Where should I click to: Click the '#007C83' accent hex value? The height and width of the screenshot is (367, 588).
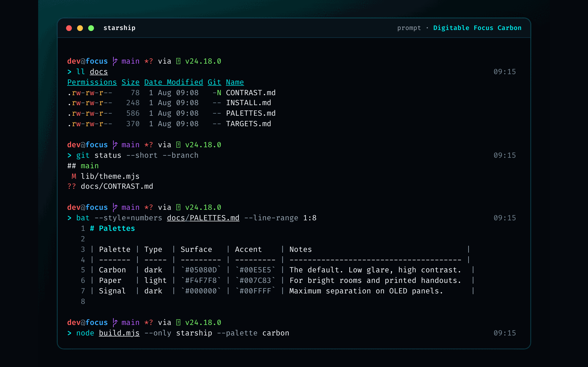[x=255, y=281]
